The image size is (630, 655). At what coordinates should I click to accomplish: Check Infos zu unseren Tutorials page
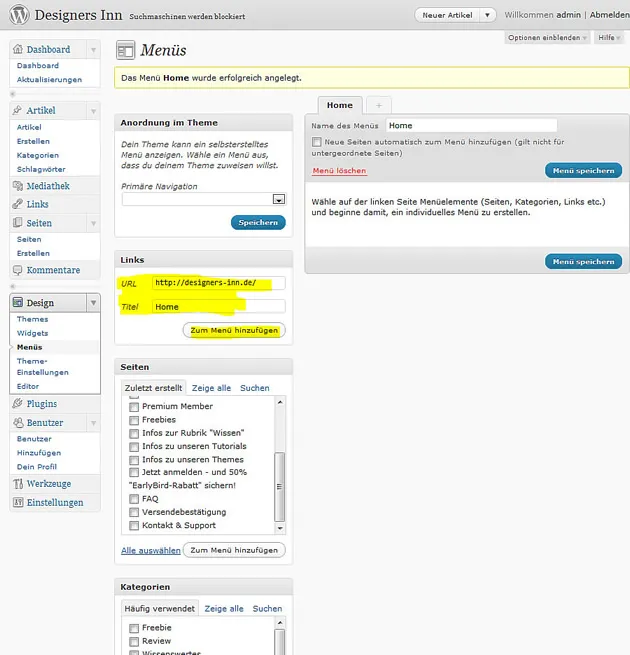134,447
